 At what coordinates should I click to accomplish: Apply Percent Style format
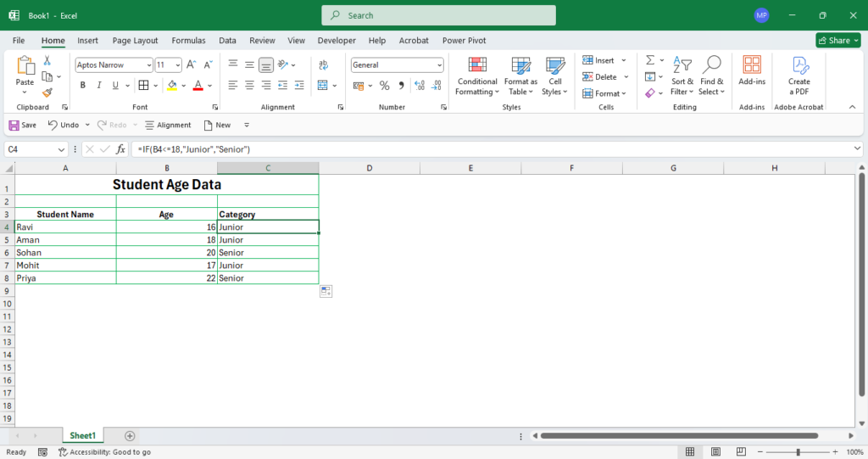coord(384,86)
